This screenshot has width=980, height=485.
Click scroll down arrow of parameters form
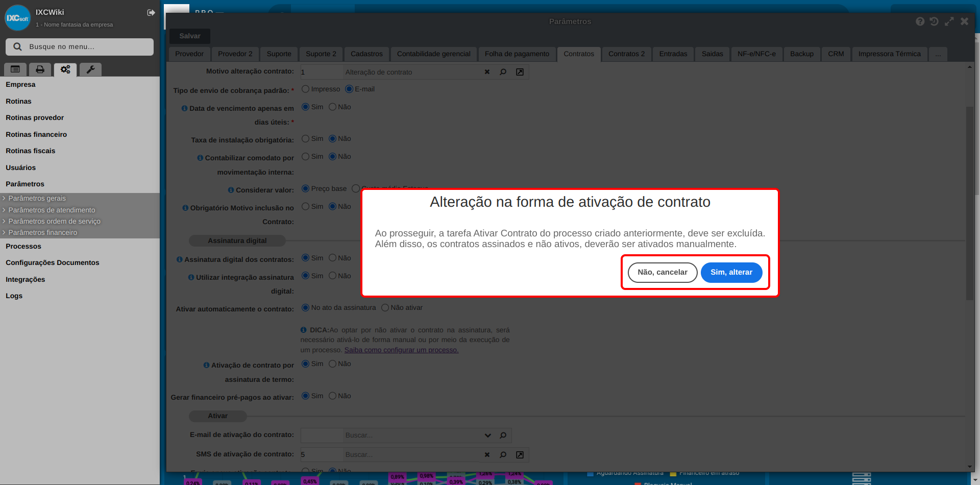(970, 467)
